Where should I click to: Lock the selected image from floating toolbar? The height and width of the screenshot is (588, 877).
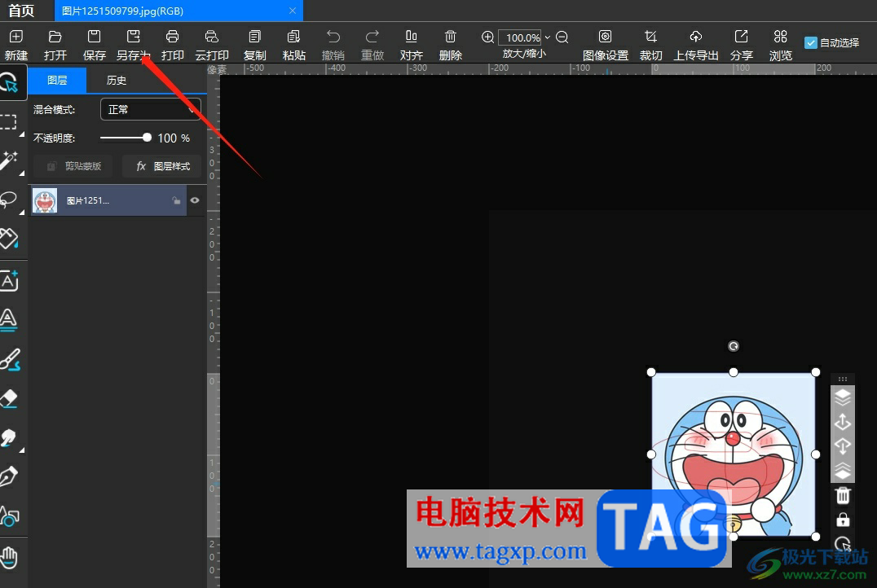tap(843, 520)
